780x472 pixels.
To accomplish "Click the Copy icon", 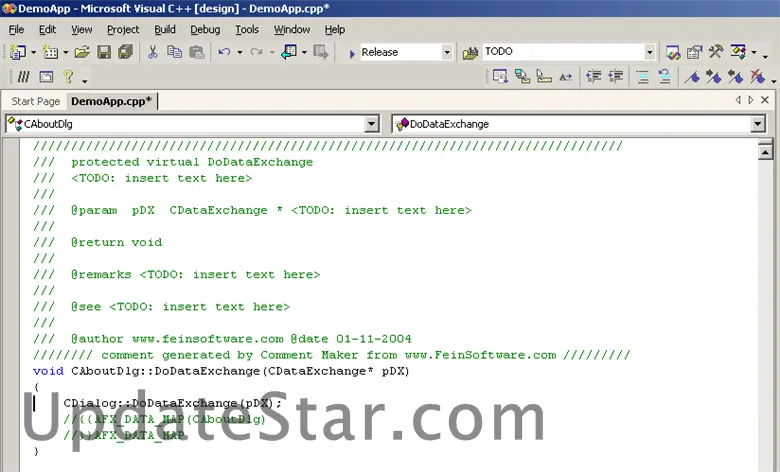I will click(x=174, y=52).
